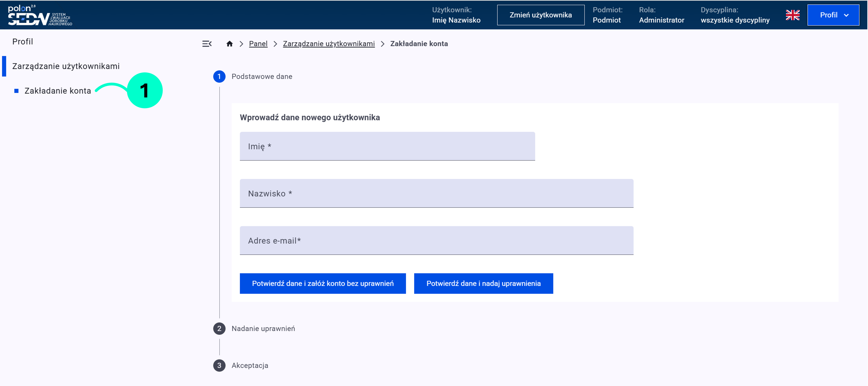The image size is (868, 386).
Task: Click the POL-on SEDN logo
Action: 40,16
